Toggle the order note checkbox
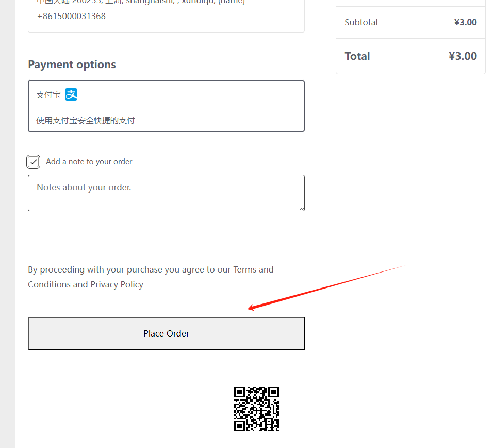This screenshot has height=448, width=493. click(34, 162)
